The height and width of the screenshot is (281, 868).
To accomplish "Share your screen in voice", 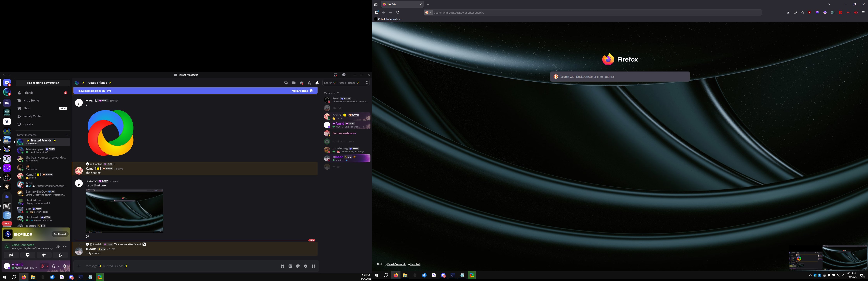I will (28, 255).
